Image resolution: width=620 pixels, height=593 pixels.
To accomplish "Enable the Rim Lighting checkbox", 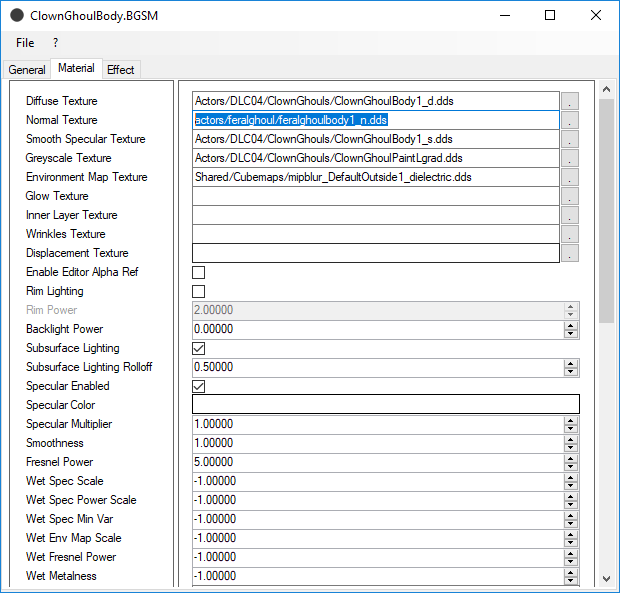I will [x=198, y=291].
